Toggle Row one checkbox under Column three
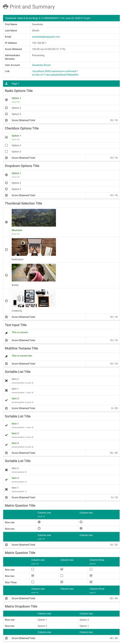Screen dimensions: 123x644 [91, 569]
